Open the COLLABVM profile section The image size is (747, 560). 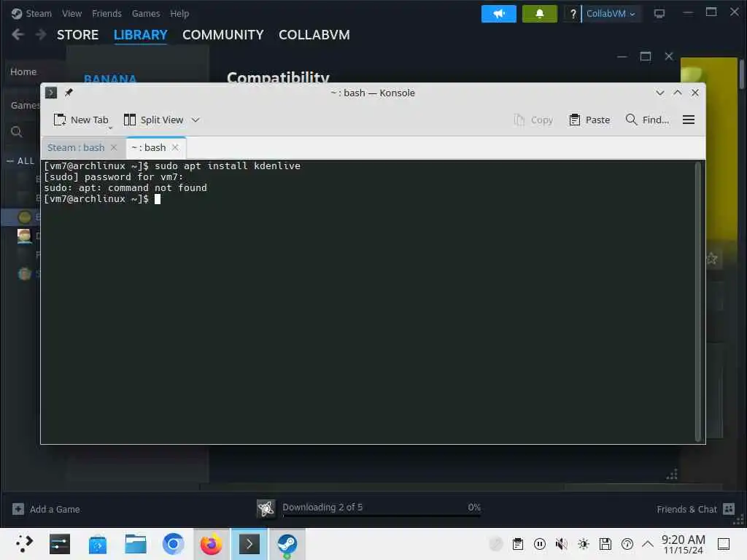[x=314, y=35]
